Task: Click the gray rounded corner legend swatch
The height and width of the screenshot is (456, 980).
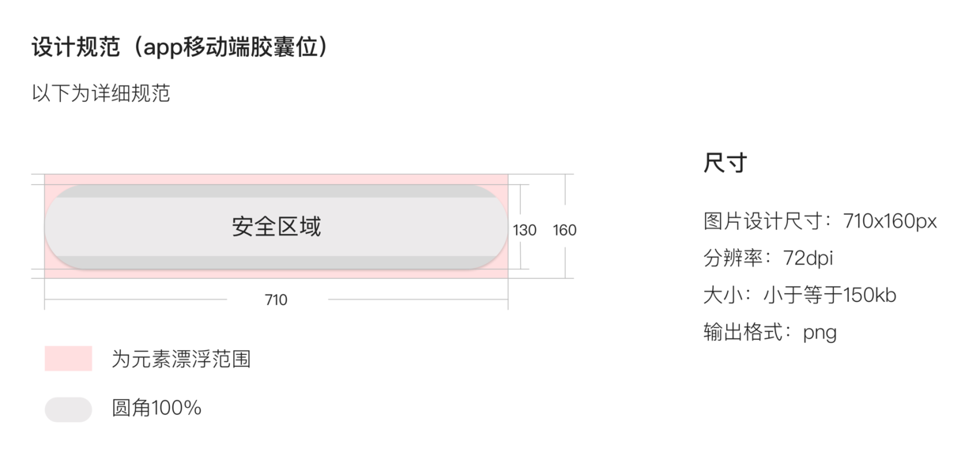Action: coord(68,409)
